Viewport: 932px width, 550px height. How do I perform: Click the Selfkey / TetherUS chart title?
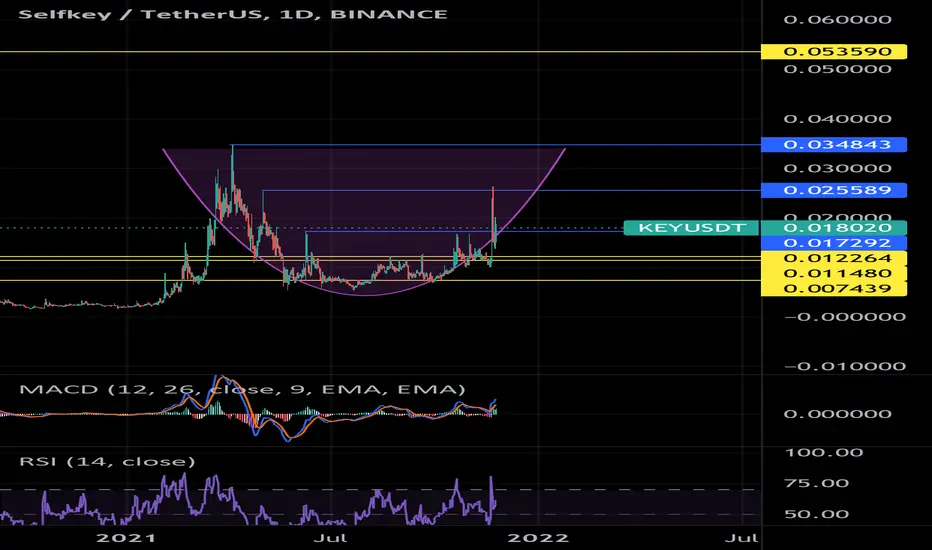(x=233, y=14)
